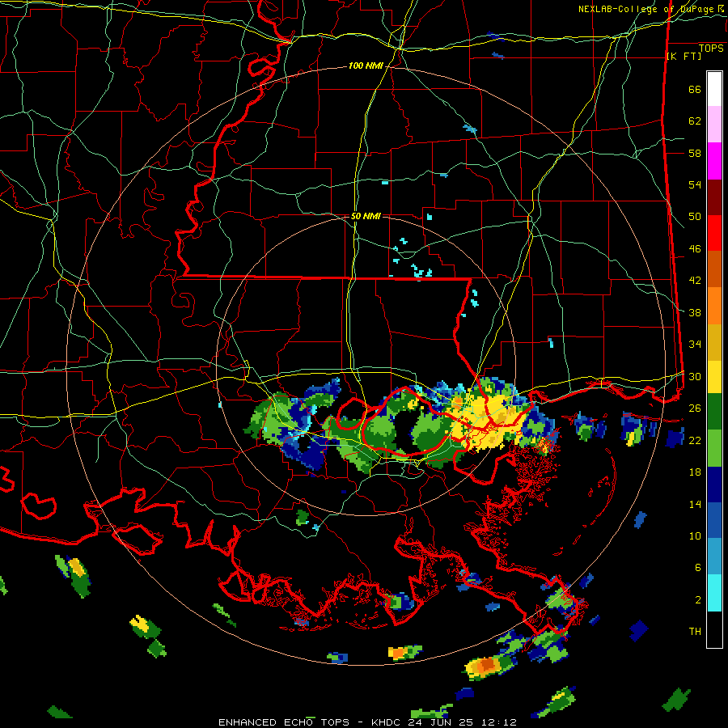728x728 pixels.
Task: Click the legend value 30
Action: pyautogui.click(x=695, y=376)
